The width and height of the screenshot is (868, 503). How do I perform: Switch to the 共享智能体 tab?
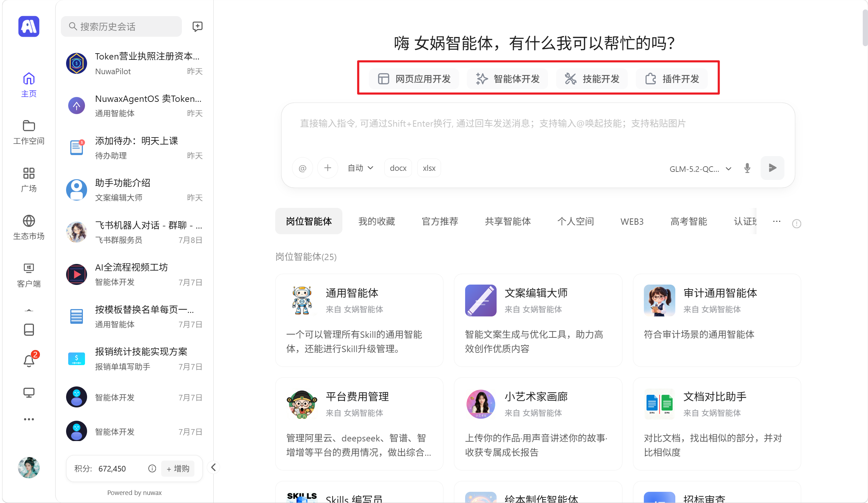(508, 221)
